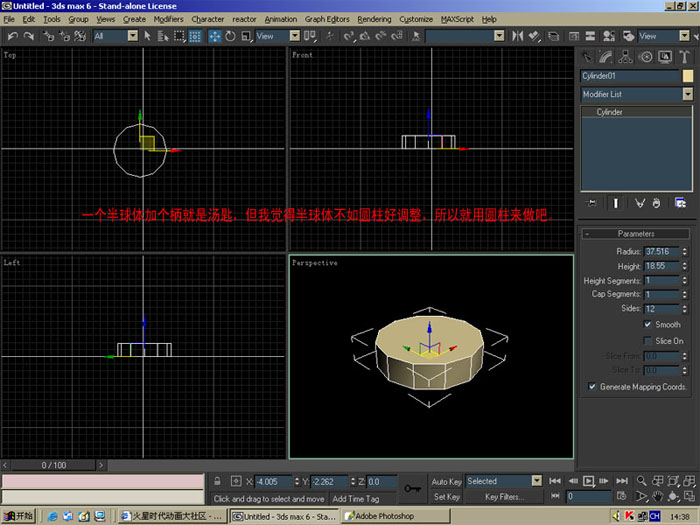Open the Windows Start button
The width and height of the screenshot is (700, 525).
(18, 516)
